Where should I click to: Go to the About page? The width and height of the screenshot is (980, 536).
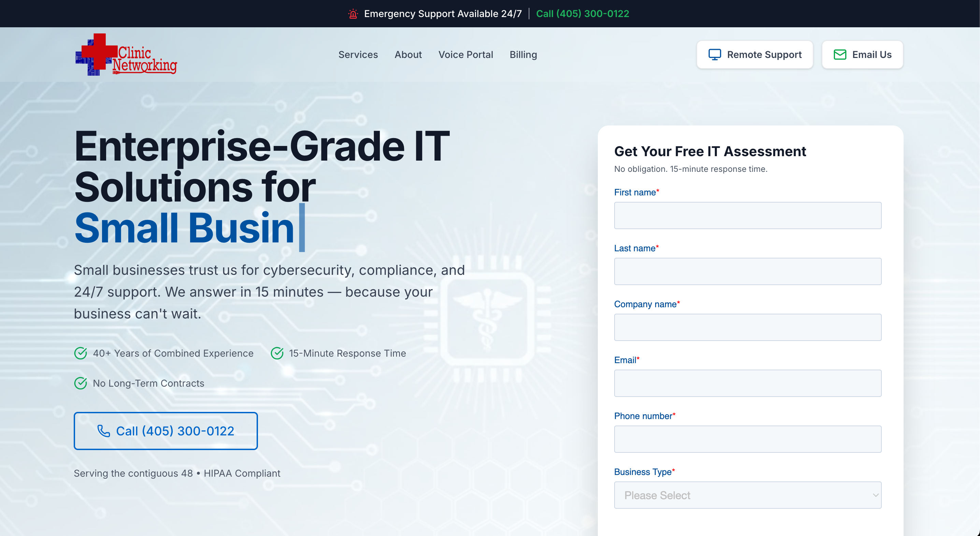click(x=408, y=55)
